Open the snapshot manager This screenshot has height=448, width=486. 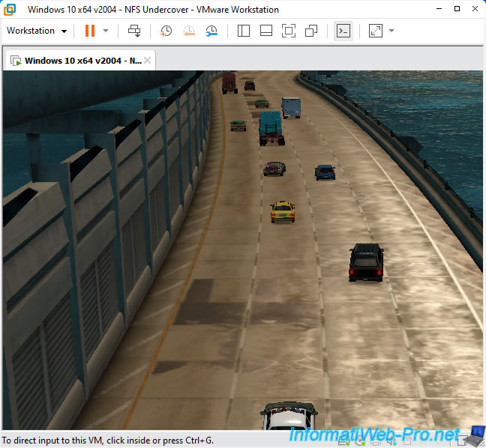click(x=211, y=31)
